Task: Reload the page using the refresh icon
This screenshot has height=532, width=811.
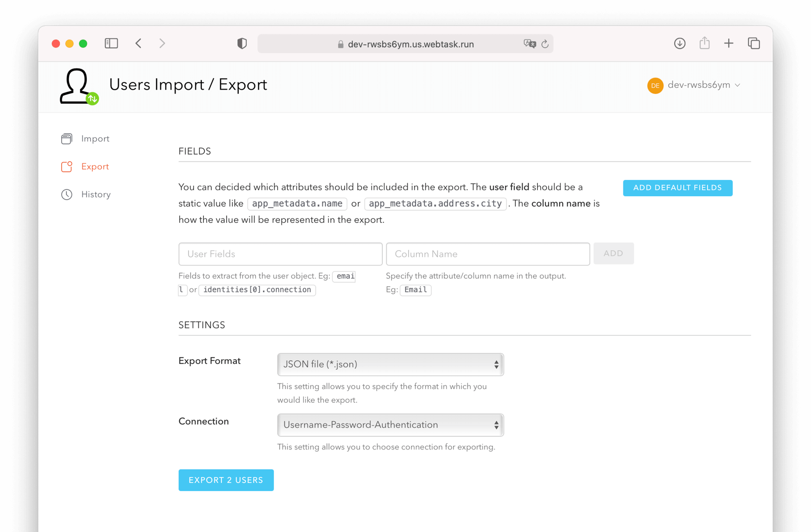Action: point(545,44)
